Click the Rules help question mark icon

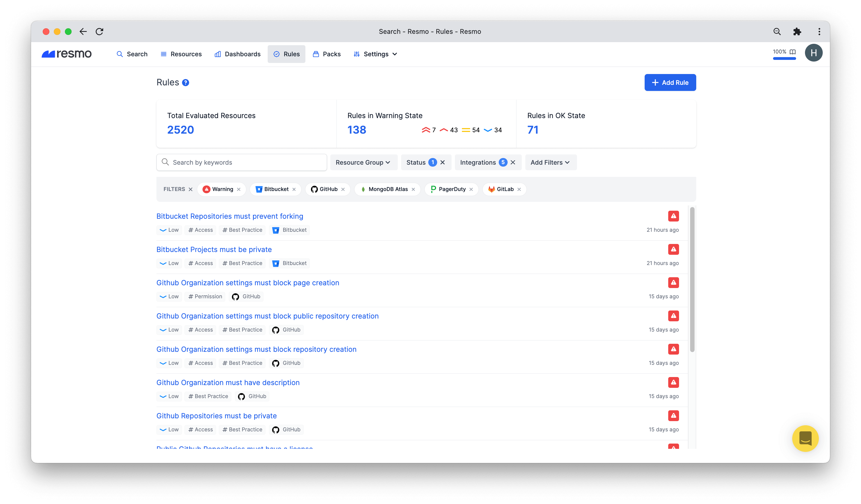pyautogui.click(x=186, y=83)
